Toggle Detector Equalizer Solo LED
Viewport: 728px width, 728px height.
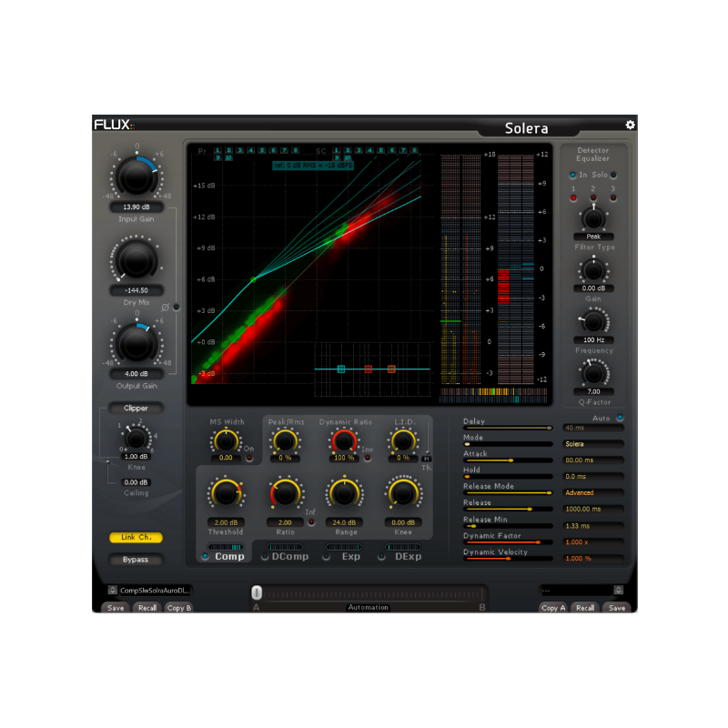(x=613, y=175)
